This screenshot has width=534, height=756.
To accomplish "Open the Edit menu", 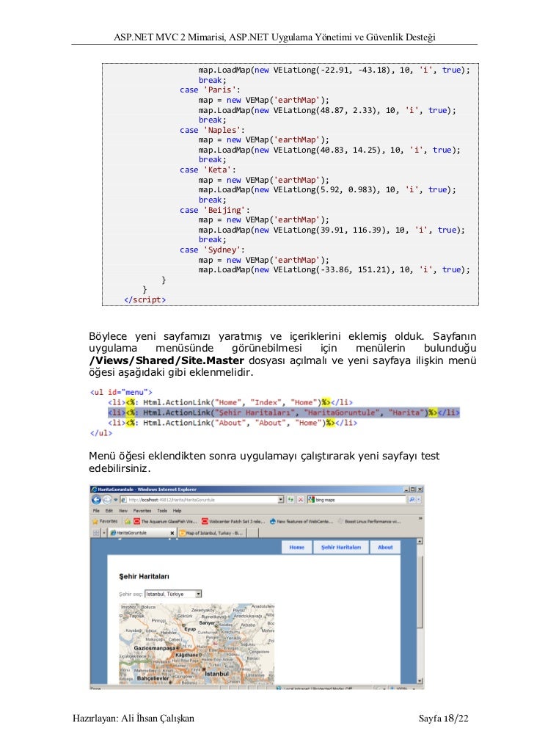I will pyautogui.click(x=109, y=511).
